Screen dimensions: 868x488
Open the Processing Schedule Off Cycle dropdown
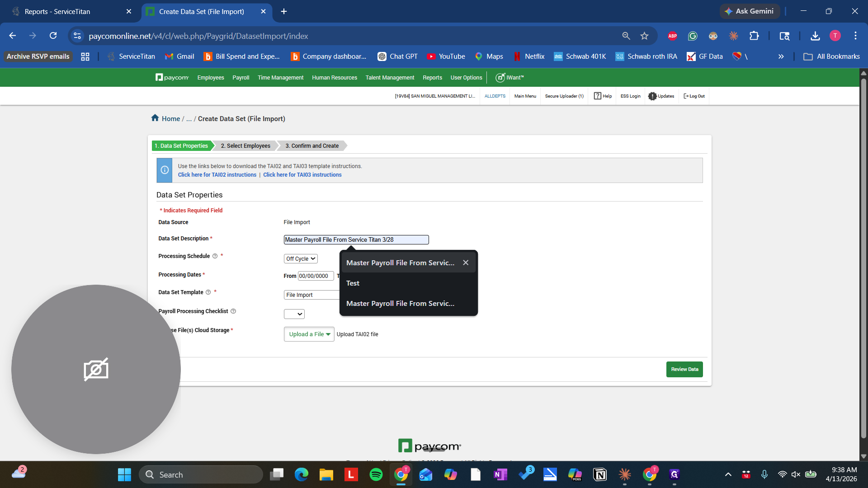[300, 258]
